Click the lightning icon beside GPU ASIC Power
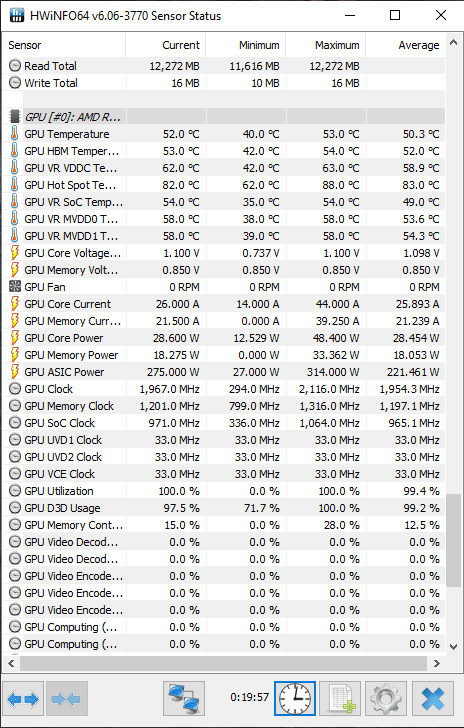Screen dimensions: 464x728 (15, 372)
